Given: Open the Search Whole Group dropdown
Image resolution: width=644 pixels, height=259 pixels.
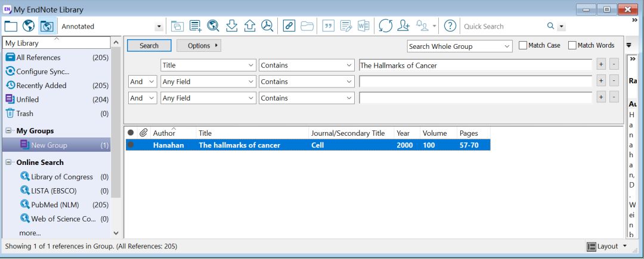Looking at the screenshot, I should [x=460, y=46].
